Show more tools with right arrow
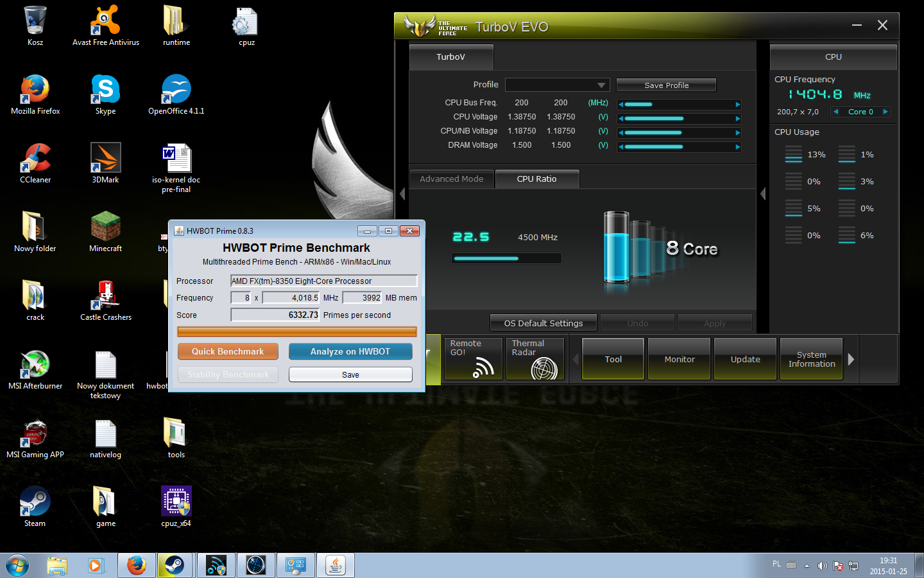 (851, 359)
